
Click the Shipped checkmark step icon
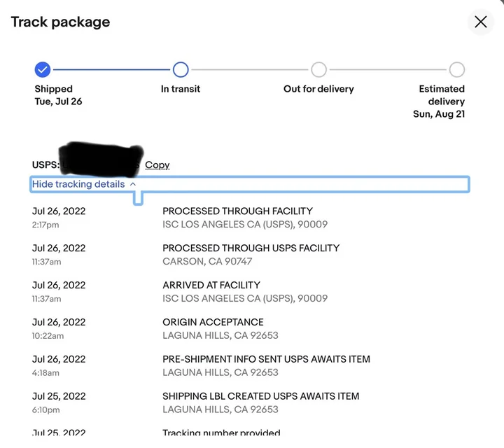coord(43,69)
